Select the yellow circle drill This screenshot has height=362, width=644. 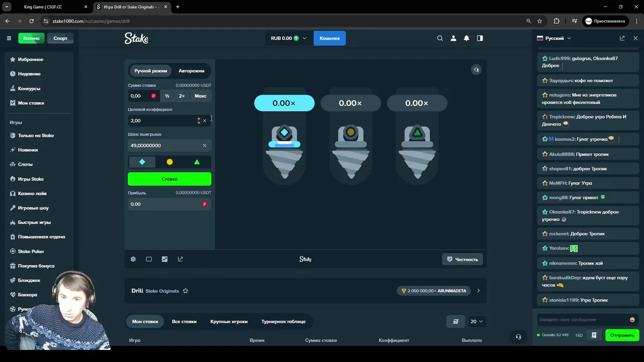click(x=170, y=162)
